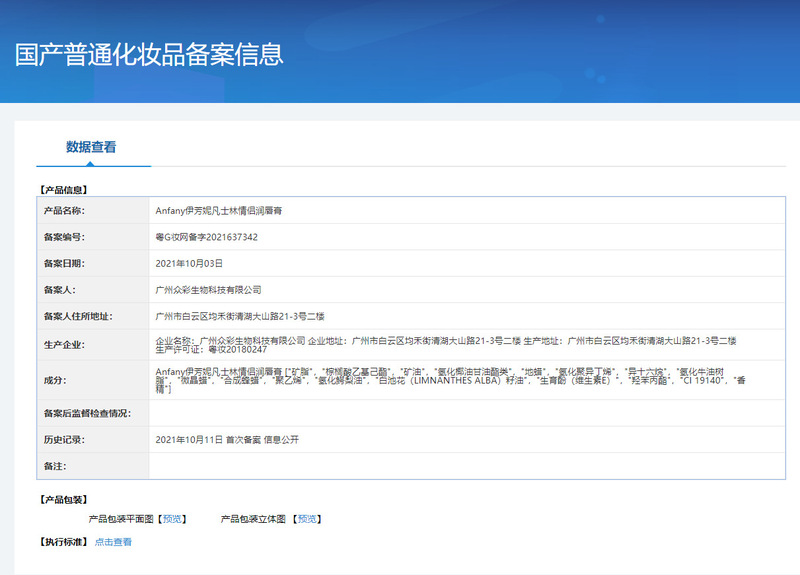Click the 历史记录: label
The width and height of the screenshot is (800, 575).
point(64,440)
